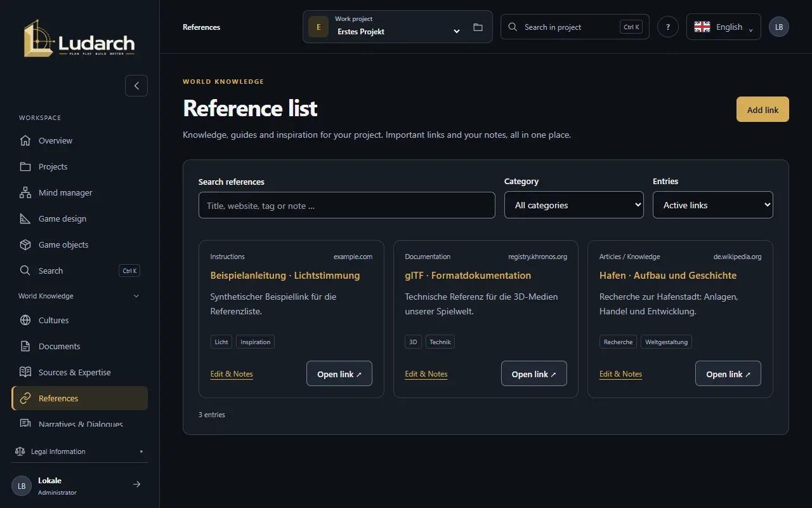812x508 pixels.
Task: Select Cultures in the sidebar
Action: [x=79, y=320]
